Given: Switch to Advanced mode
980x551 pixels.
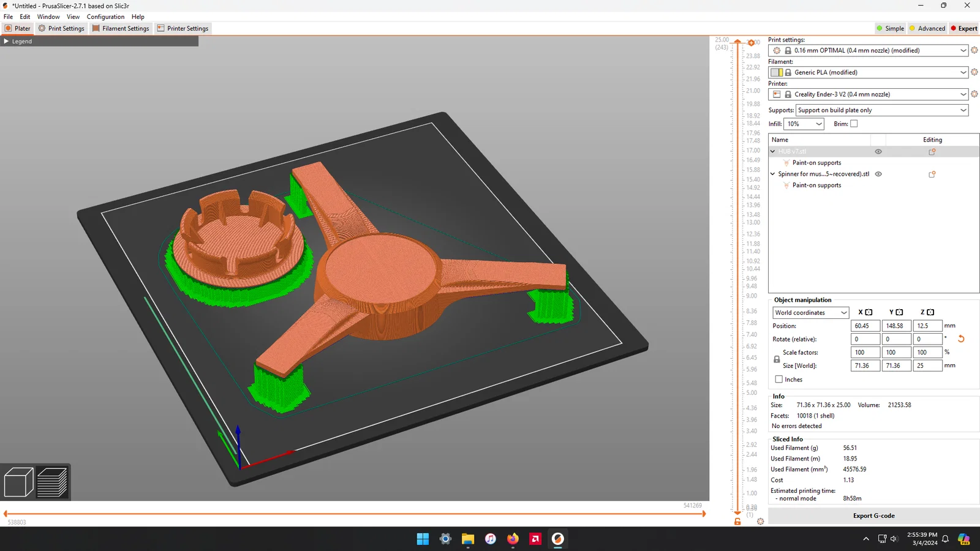Looking at the screenshot, I should point(927,28).
